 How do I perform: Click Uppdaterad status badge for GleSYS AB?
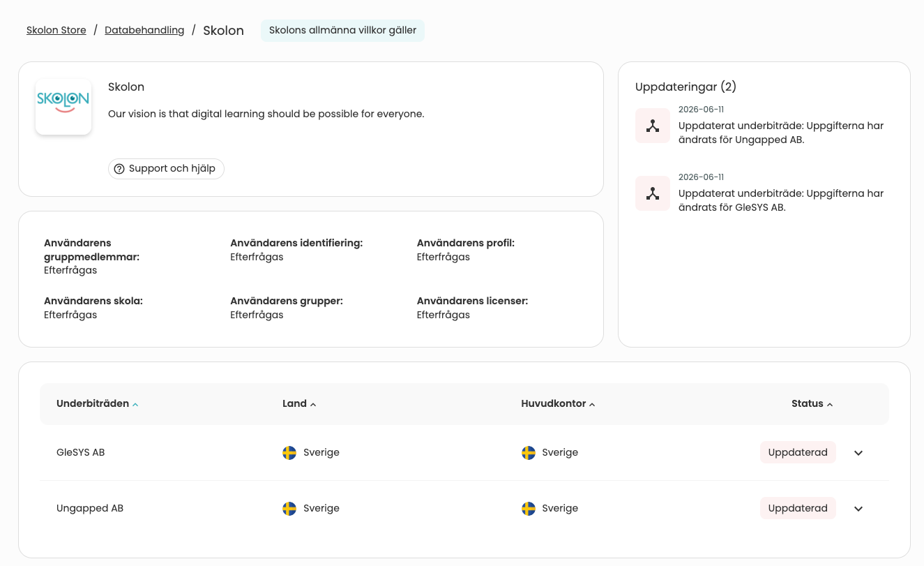pyautogui.click(x=798, y=452)
